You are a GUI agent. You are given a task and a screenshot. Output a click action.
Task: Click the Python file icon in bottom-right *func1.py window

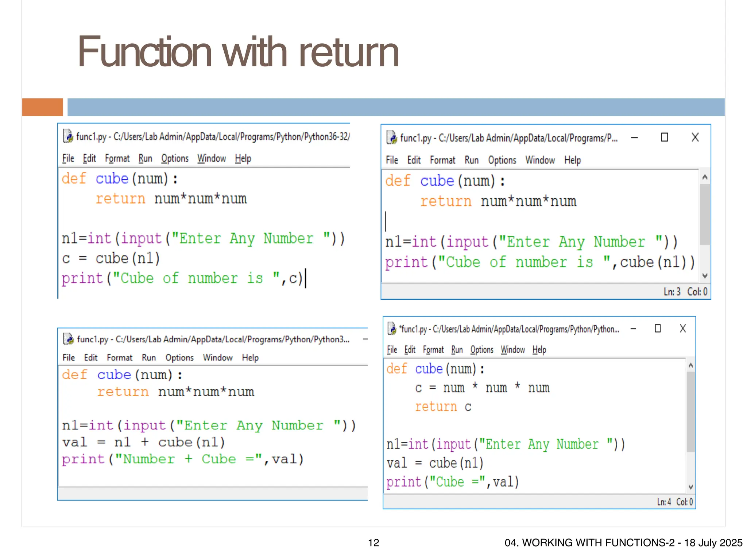(392, 328)
